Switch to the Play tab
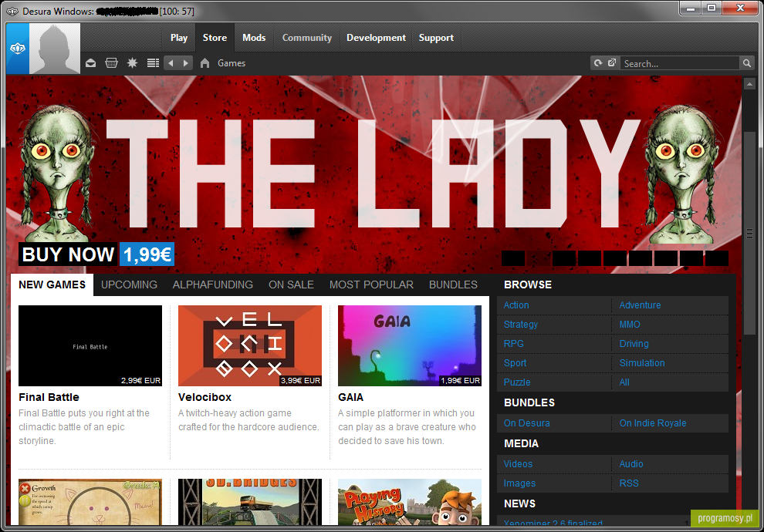Screen dimensions: 764x532 179,38
